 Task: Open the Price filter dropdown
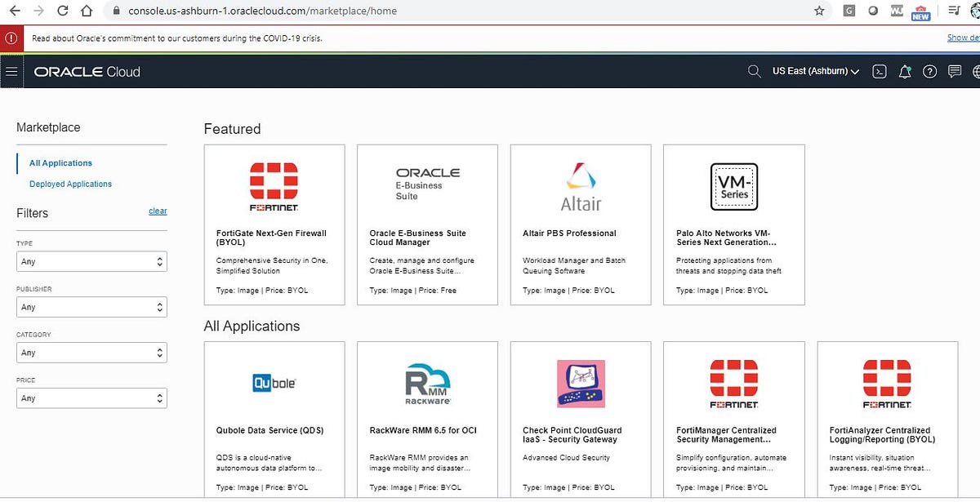point(91,398)
